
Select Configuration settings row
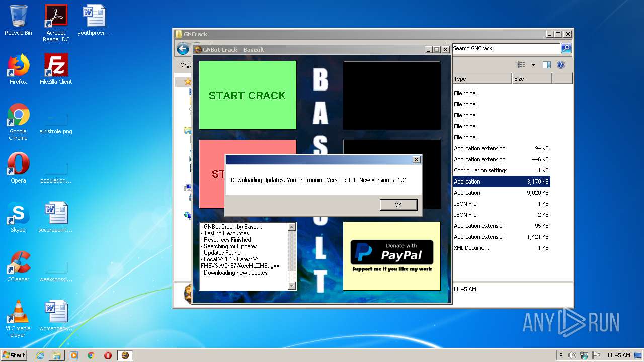[x=501, y=170]
